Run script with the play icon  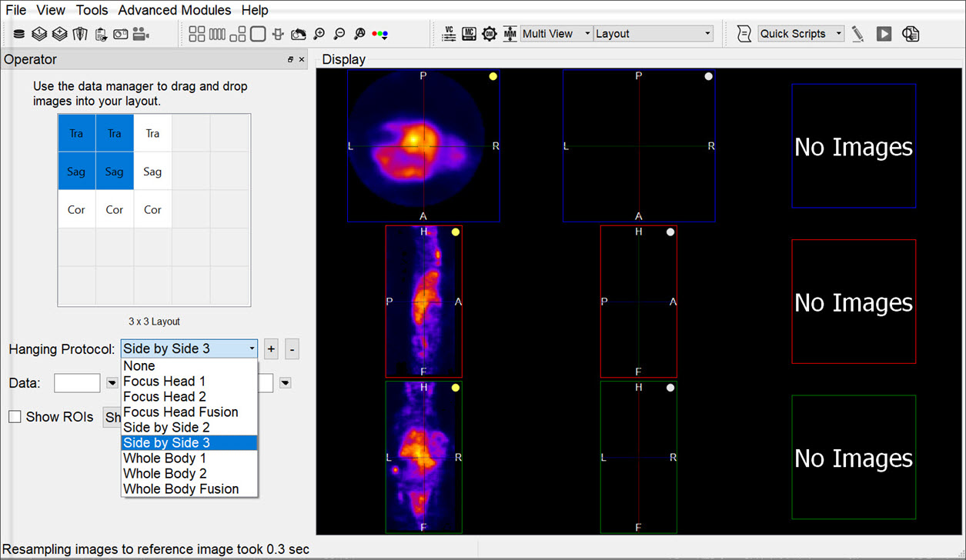[884, 34]
